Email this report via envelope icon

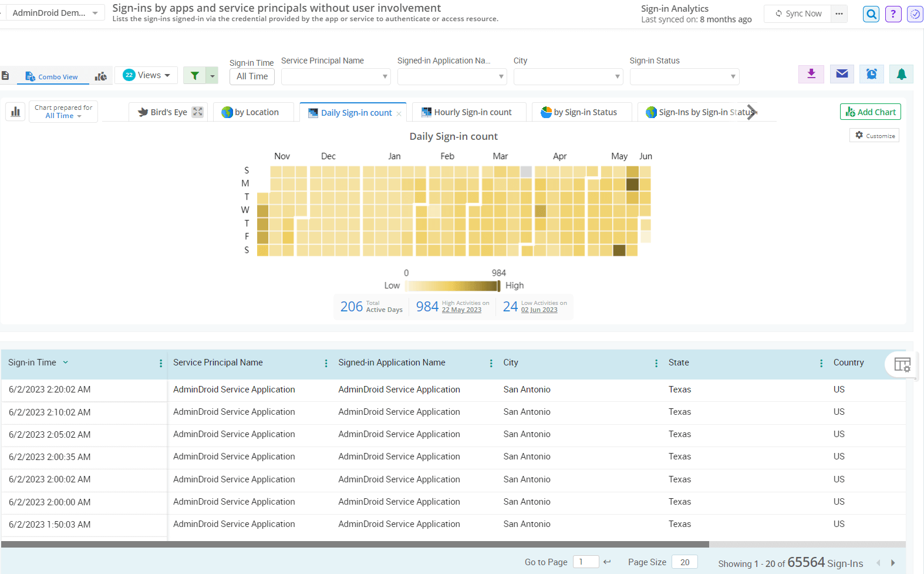(842, 74)
